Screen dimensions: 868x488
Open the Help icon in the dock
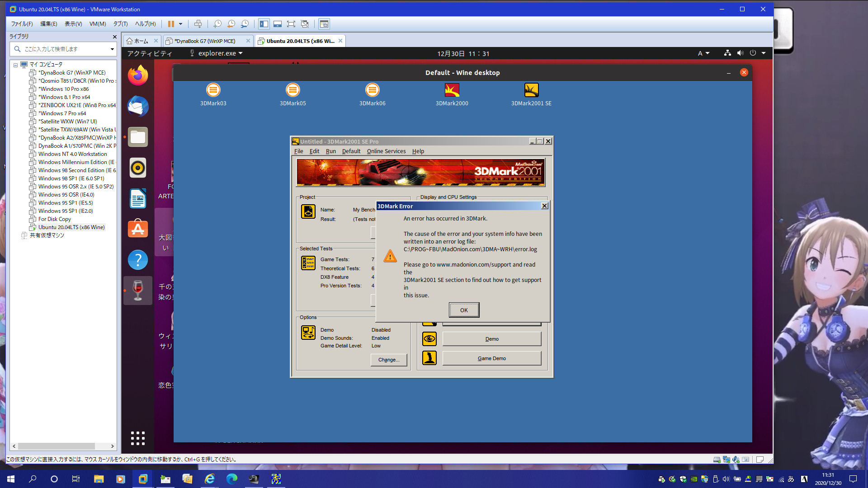click(138, 260)
